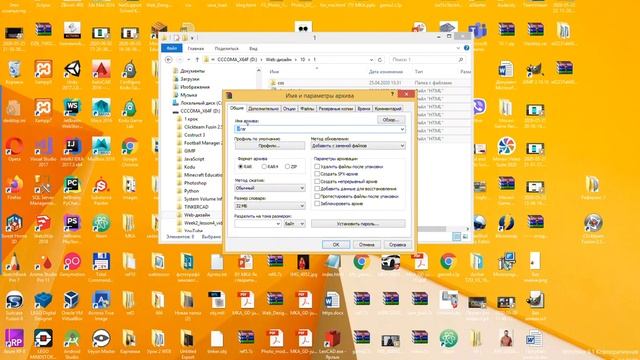Image resolution: width=640 pixels, height=360 pixels.
Task: Click the 'Обзор...' browse button
Action: coord(391,120)
